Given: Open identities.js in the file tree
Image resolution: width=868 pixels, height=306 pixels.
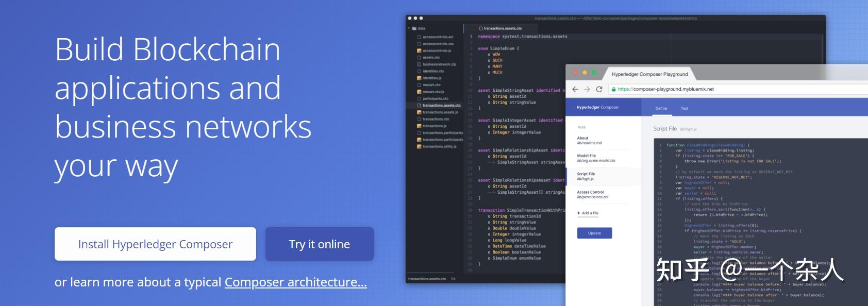Looking at the screenshot, I should point(432,78).
